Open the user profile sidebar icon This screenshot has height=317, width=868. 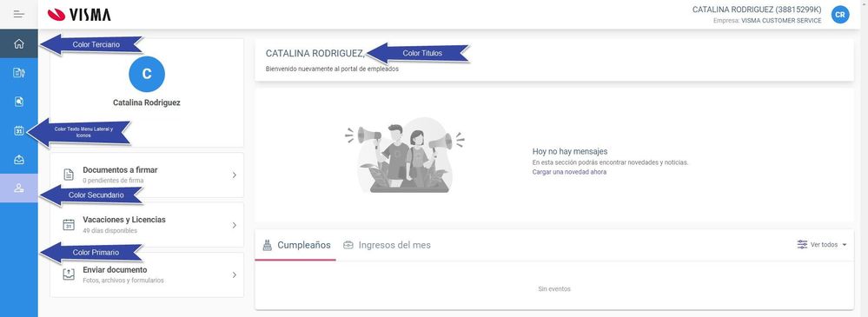(x=19, y=188)
